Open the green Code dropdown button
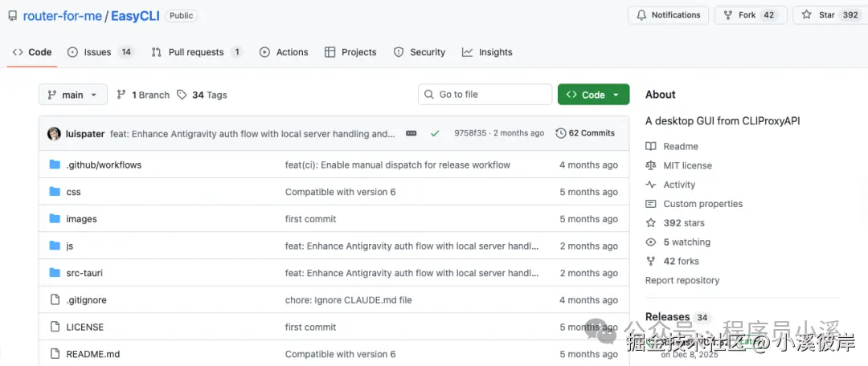Screen dimensions: 868x366 593,95
